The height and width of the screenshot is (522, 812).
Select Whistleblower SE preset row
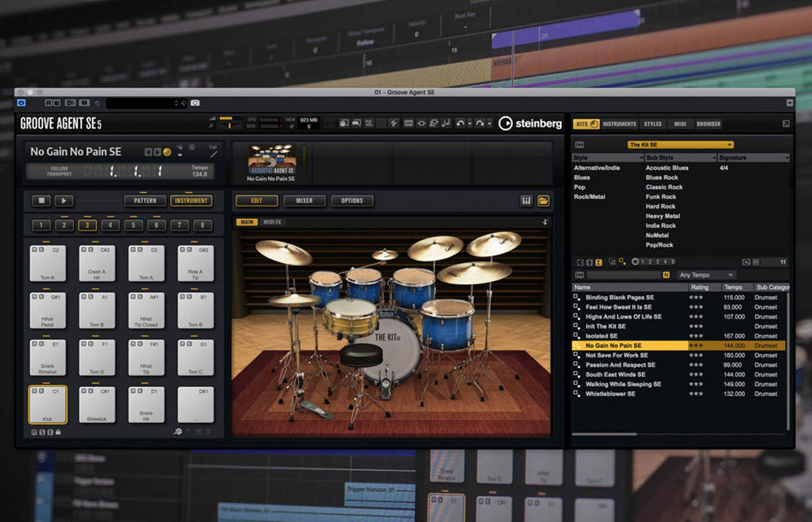coord(679,394)
